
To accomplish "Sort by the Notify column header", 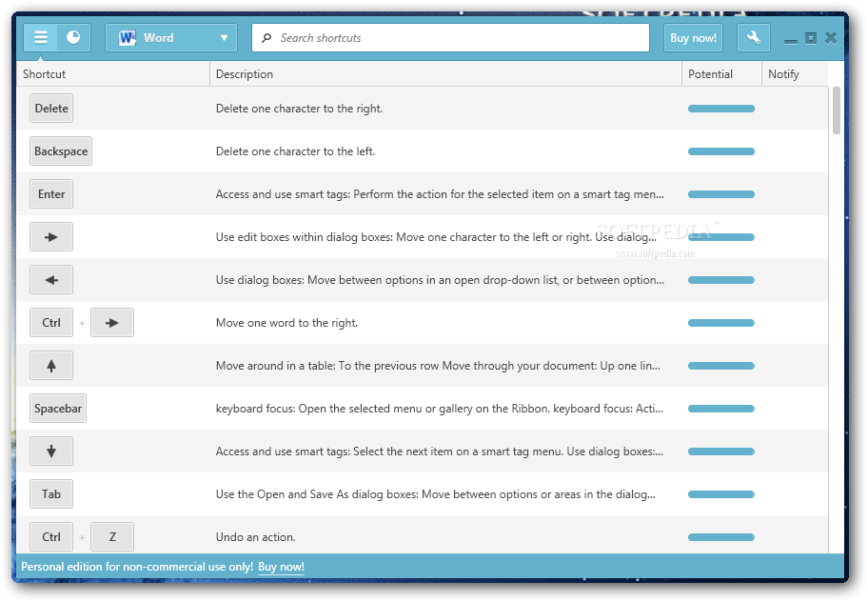I will (x=795, y=74).
